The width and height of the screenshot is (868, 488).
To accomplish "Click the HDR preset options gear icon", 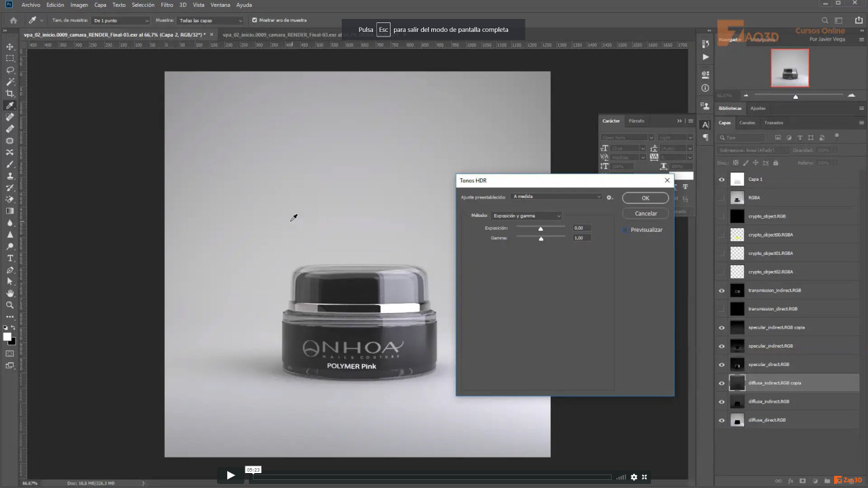I will (x=610, y=197).
